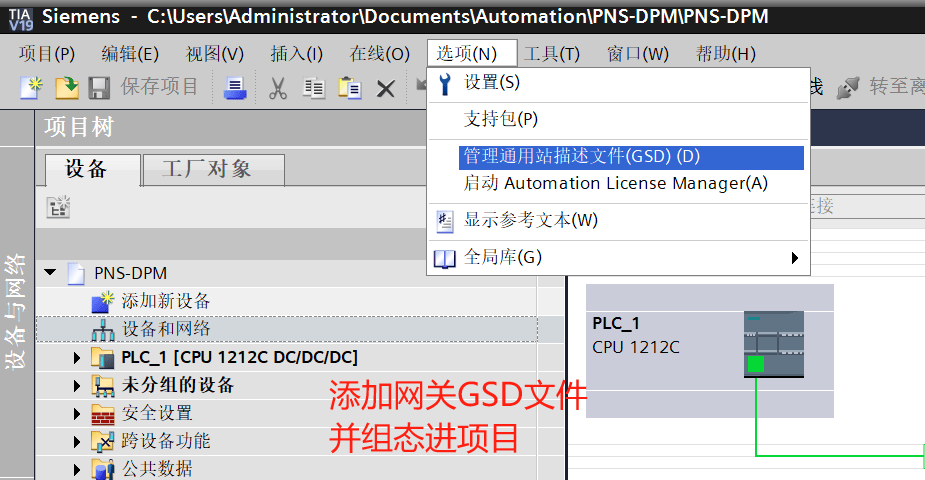Click the PNS-DPM project document icon
This screenshot has height=480, width=925.
pyautogui.click(x=76, y=274)
